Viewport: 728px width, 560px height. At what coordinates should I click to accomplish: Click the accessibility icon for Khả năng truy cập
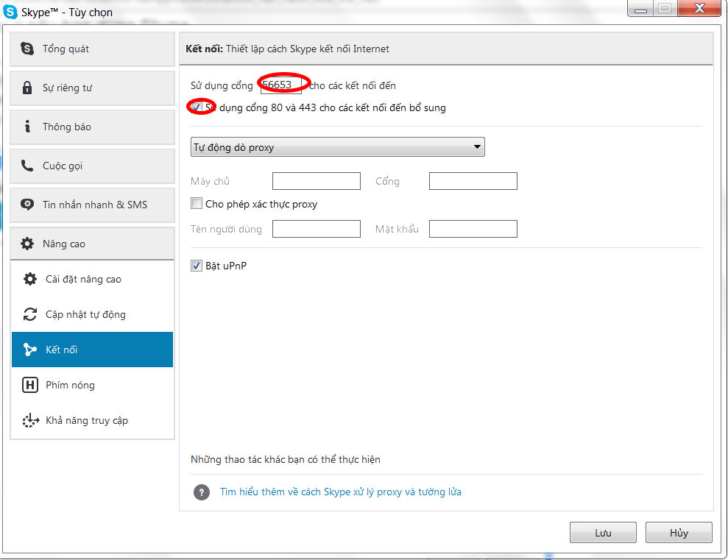tap(31, 420)
